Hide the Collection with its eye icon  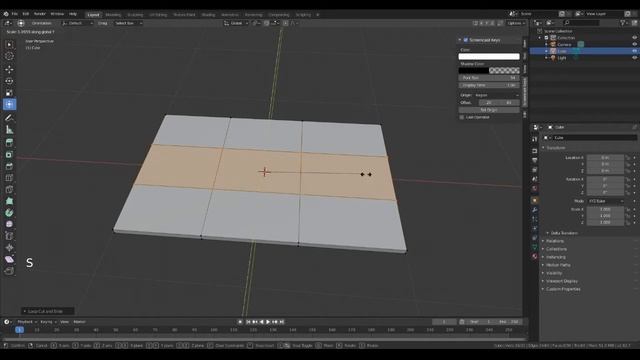(x=634, y=38)
